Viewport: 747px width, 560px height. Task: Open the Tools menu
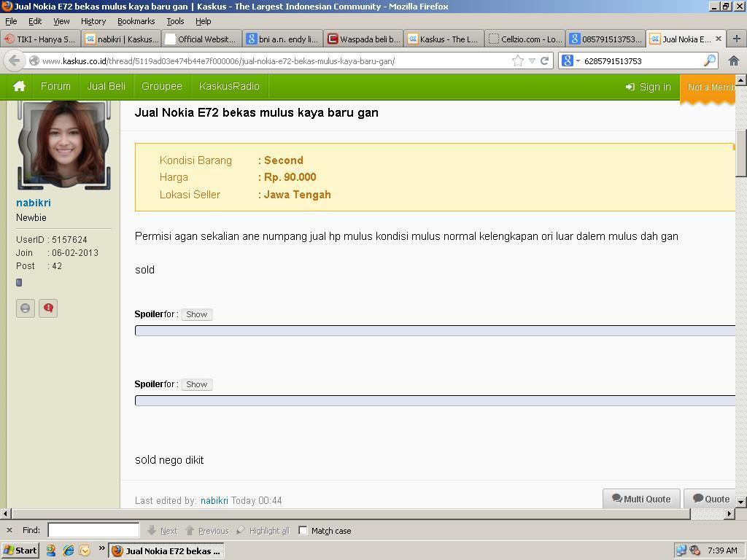pos(175,21)
